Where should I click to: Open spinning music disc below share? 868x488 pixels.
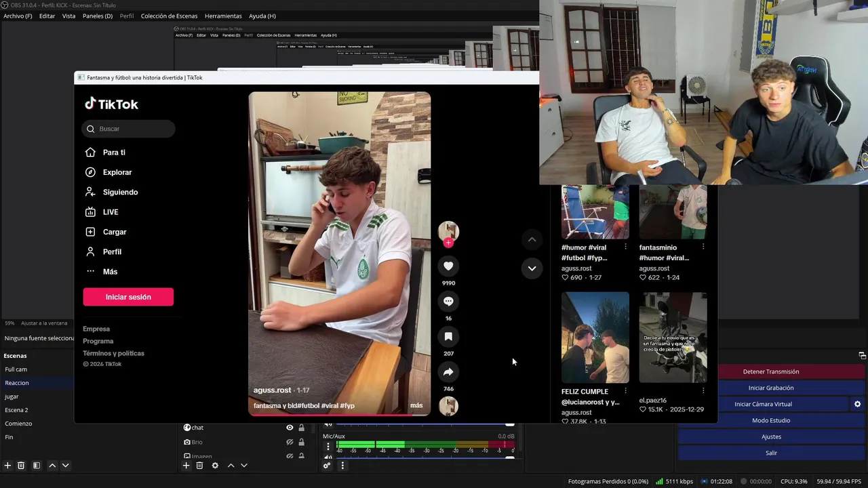tap(448, 406)
